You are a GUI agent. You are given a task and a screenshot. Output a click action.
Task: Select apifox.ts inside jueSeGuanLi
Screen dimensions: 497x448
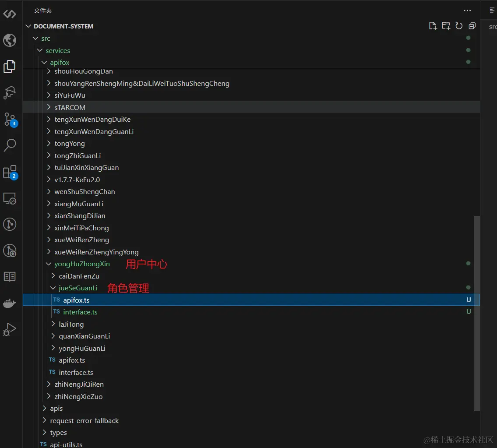(x=251, y=300)
